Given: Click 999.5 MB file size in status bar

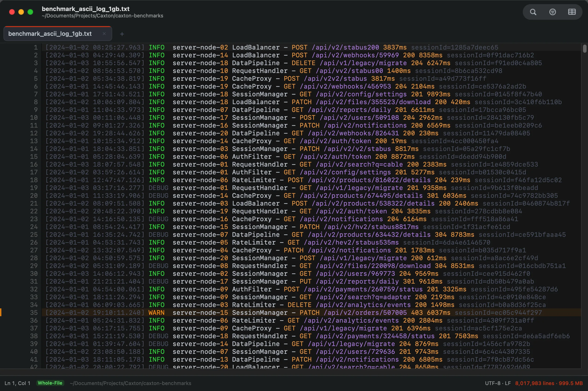Looking at the screenshot, I should pyautogui.click(x=571, y=383).
